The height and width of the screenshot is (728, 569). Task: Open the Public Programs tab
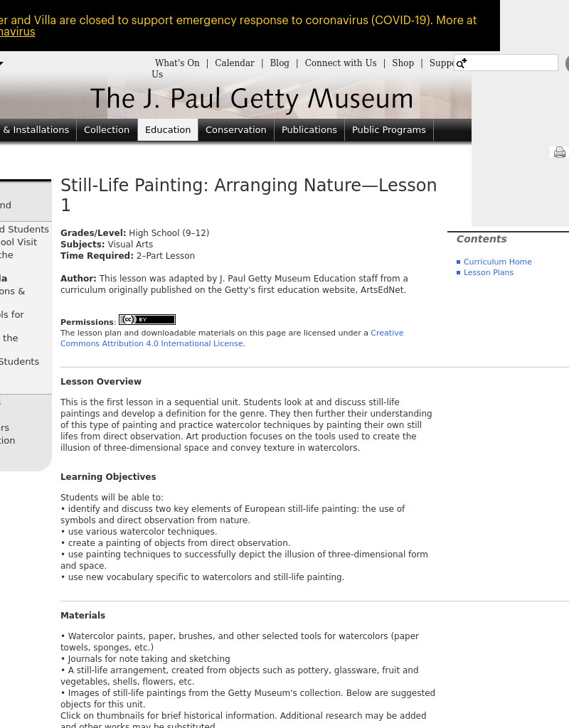coord(388,129)
